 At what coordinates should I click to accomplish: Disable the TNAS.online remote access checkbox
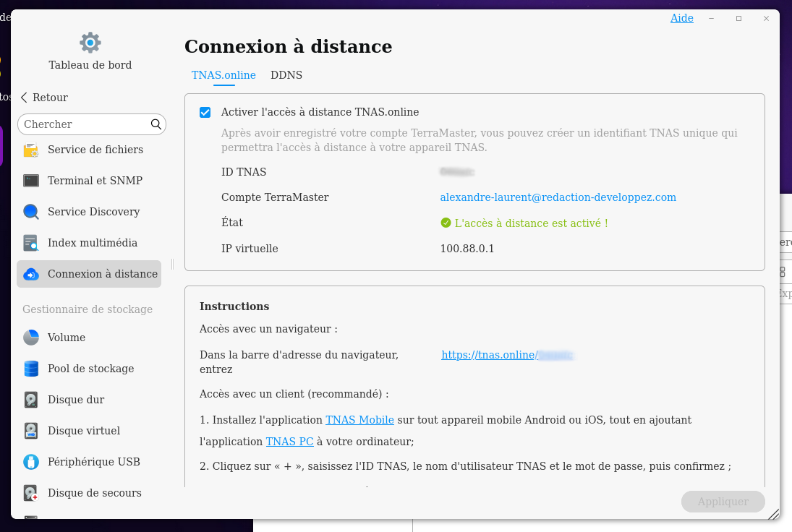pyautogui.click(x=205, y=113)
